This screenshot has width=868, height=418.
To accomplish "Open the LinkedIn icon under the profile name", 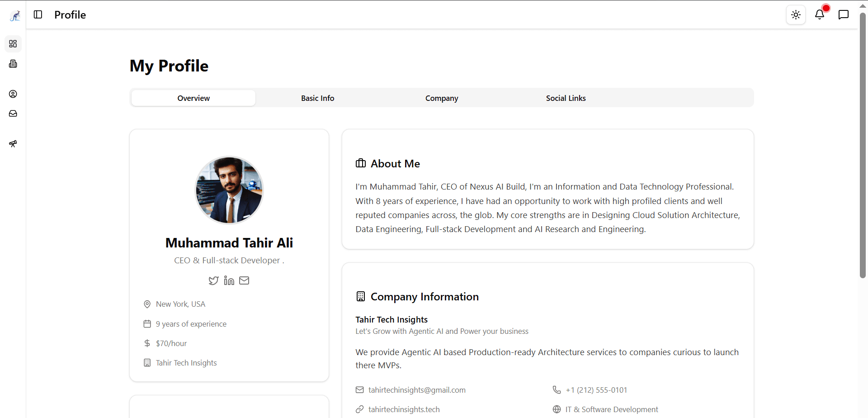I will click(x=229, y=280).
